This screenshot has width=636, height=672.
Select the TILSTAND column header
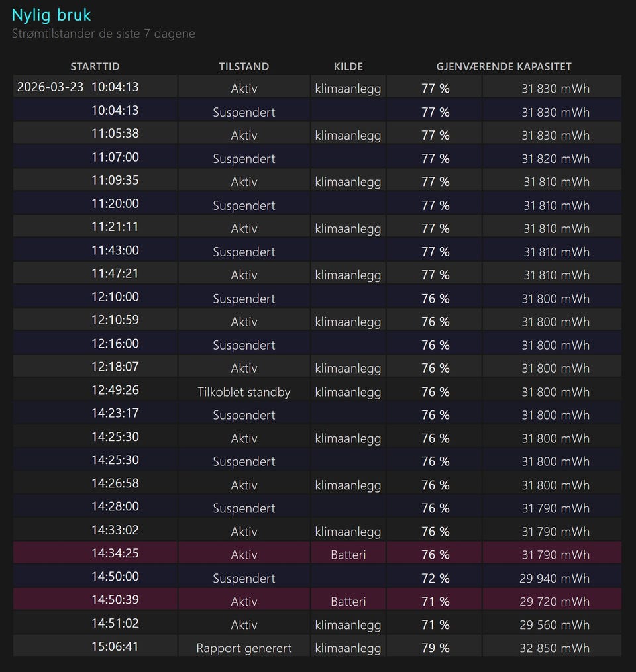(244, 66)
